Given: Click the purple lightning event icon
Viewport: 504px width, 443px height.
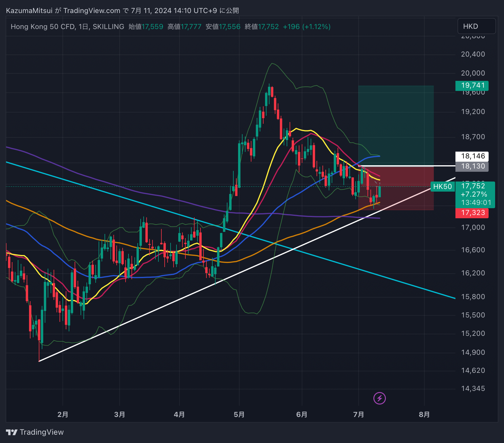Looking at the screenshot, I should 380,398.
